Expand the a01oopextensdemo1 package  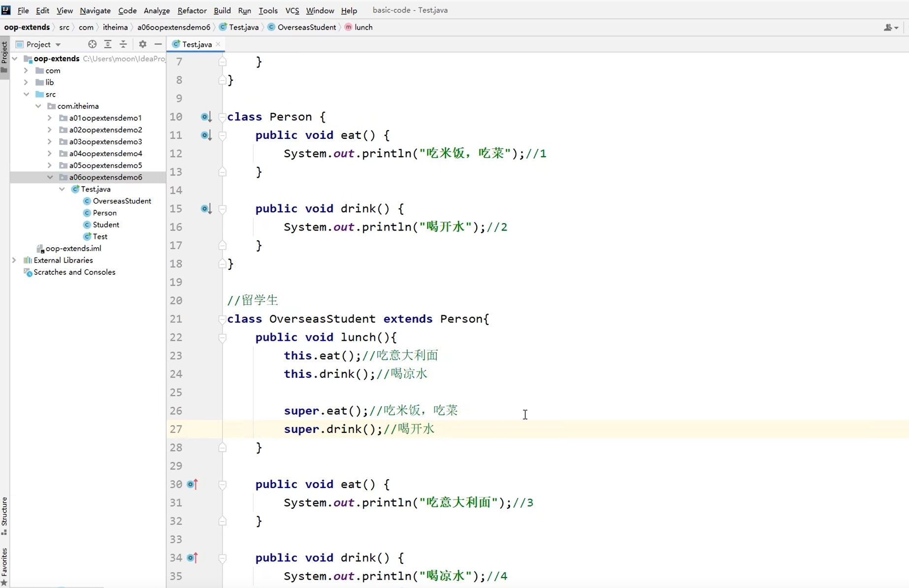(49, 118)
